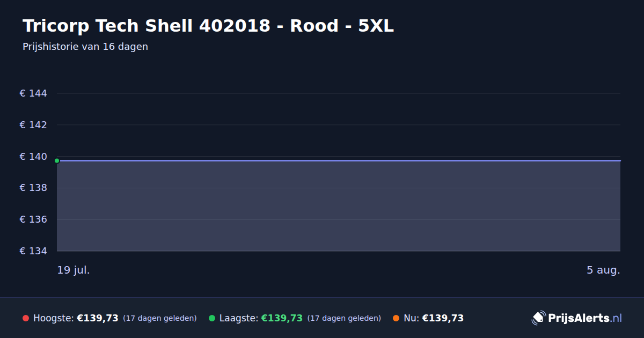Click the Hoogste price value €139,73
This screenshot has height=338, width=644.
98,318
